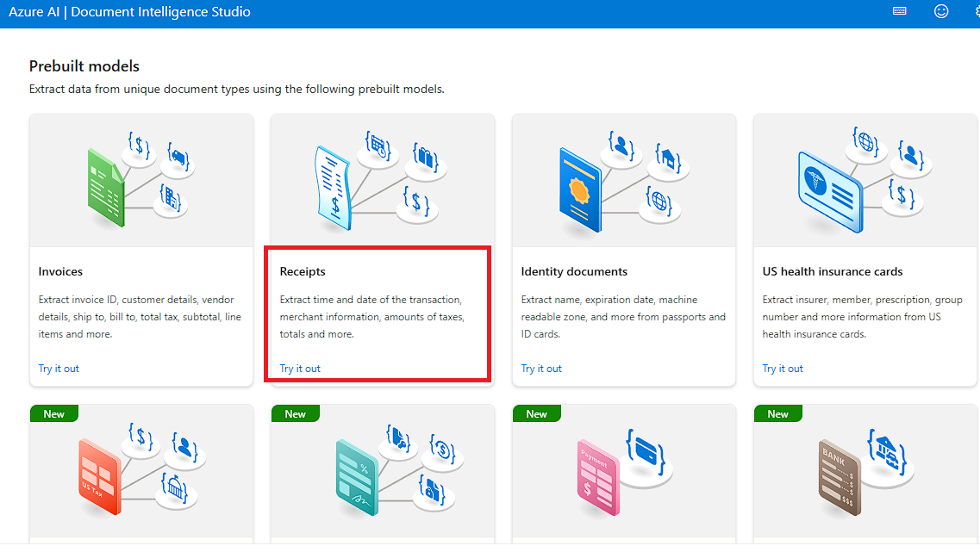Select the Identity documents card title

pos(574,270)
